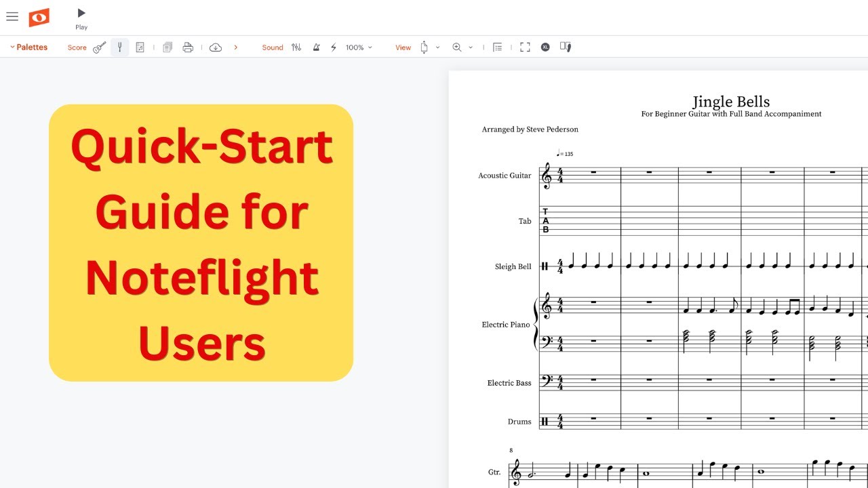Click the copy pages/parts icon

tap(167, 47)
